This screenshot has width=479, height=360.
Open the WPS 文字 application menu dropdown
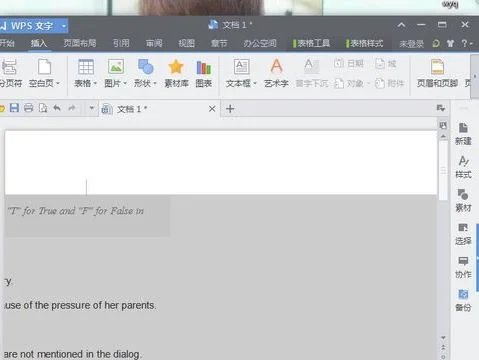[64, 26]
